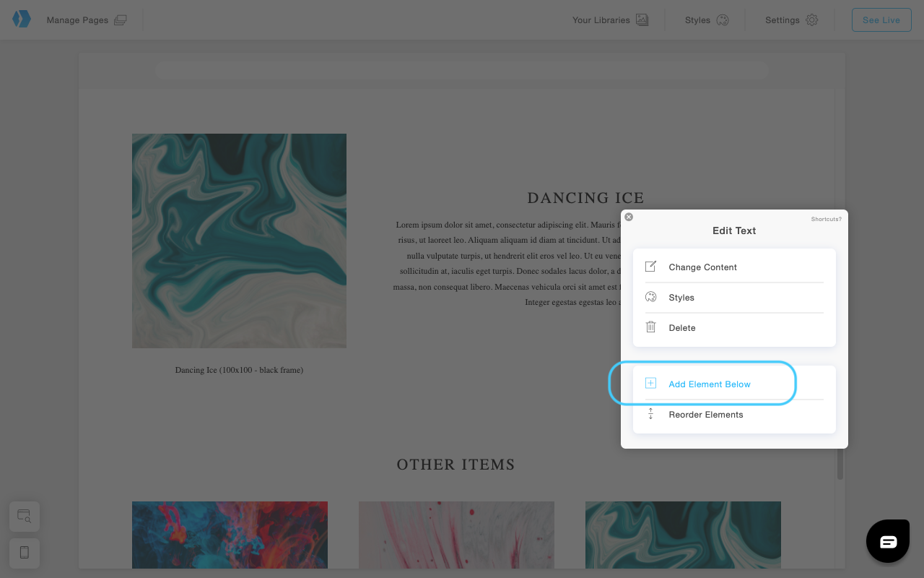Open Your Libraries image icon
The height and width of the screenshot is (578, 924).
click(642, 20)
